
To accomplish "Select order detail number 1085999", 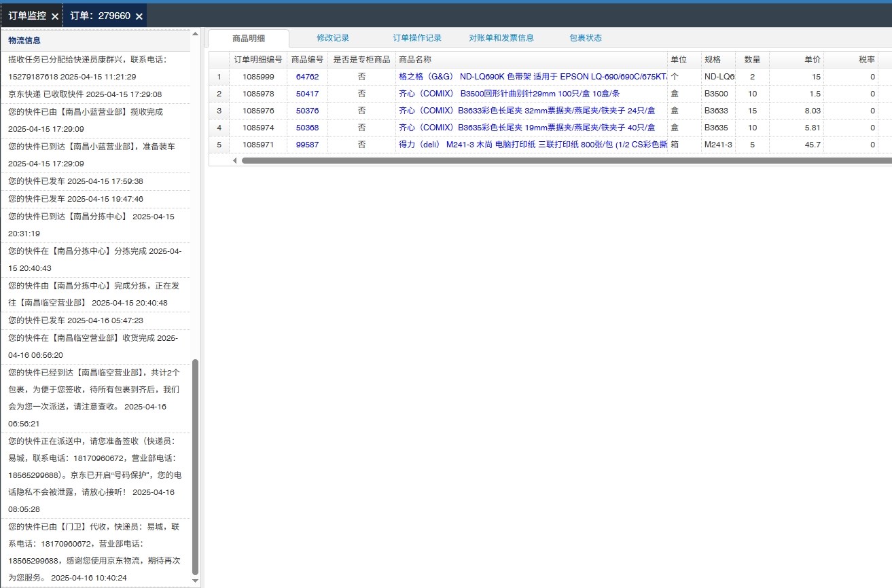I will point(258,77).
